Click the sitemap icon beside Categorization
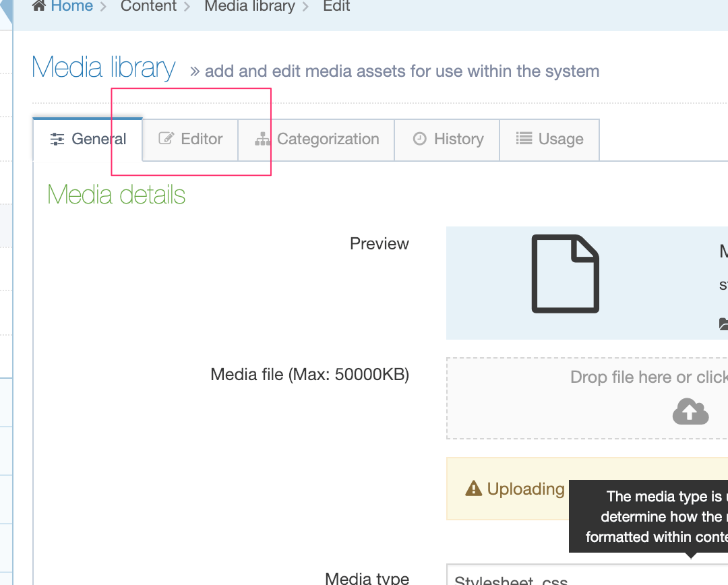 click(262, 140)
